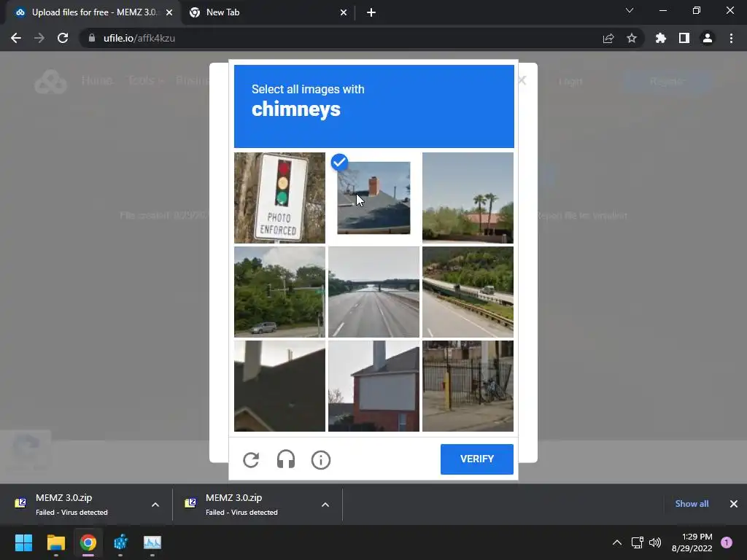This screenshot has height=560, width=747.
Task: Select the palm trees image tile
Action: click(x=468, y=198)
